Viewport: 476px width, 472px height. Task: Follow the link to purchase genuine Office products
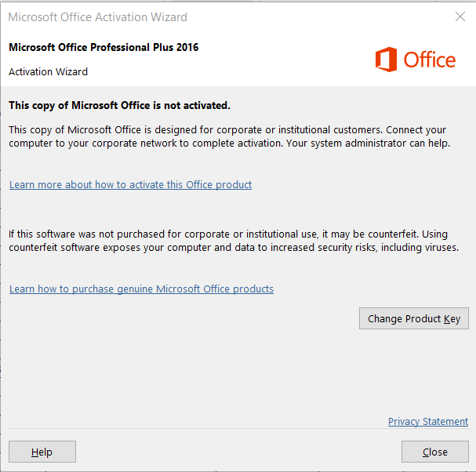click(x=141, y=289)
